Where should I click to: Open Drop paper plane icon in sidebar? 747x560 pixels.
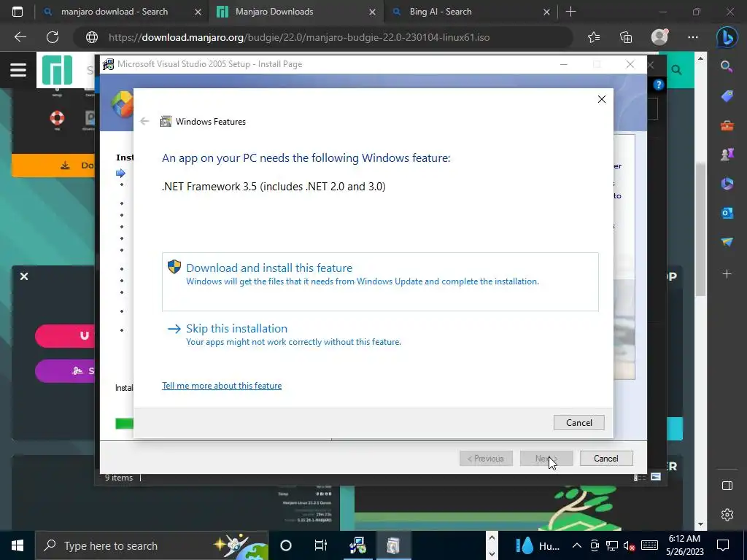(727, 242)
